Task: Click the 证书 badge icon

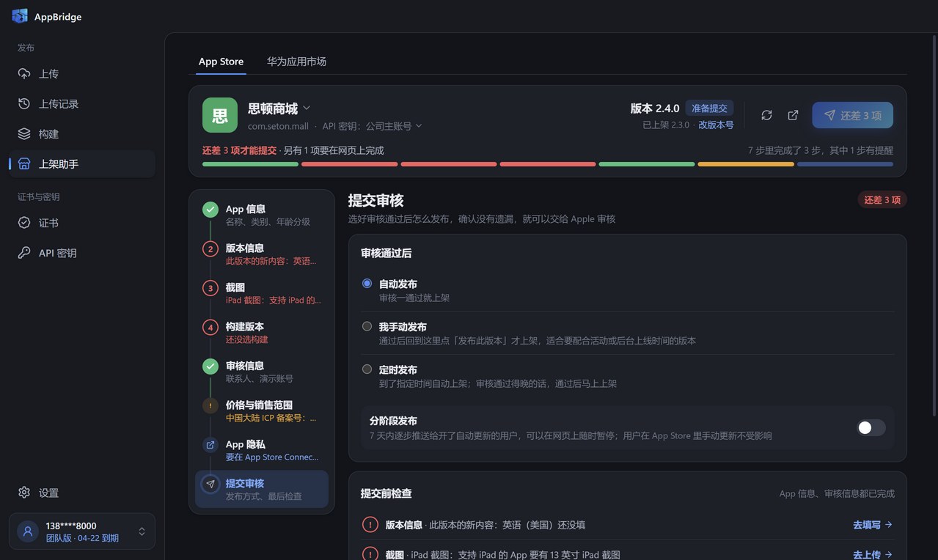Action: (x=24, y=223)
